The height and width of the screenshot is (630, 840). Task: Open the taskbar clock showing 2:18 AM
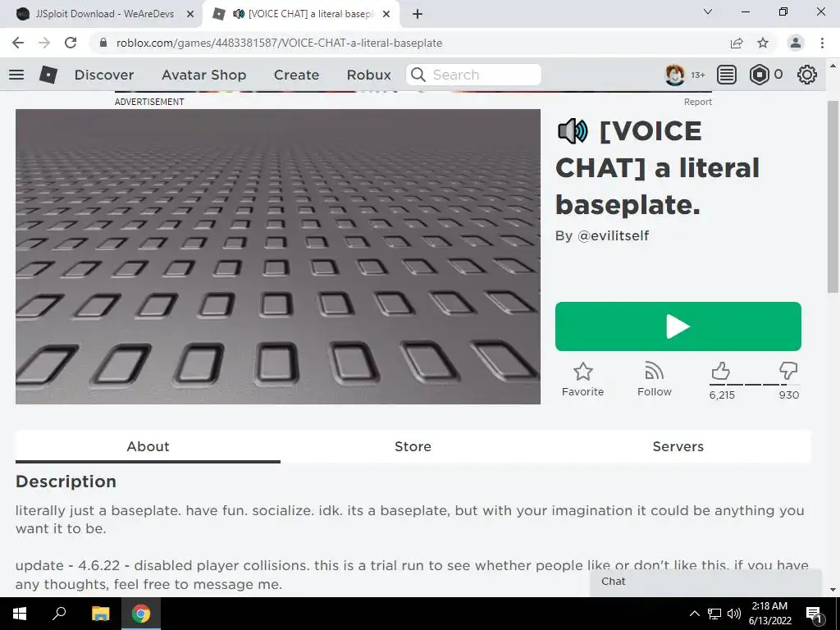(769, 614)
